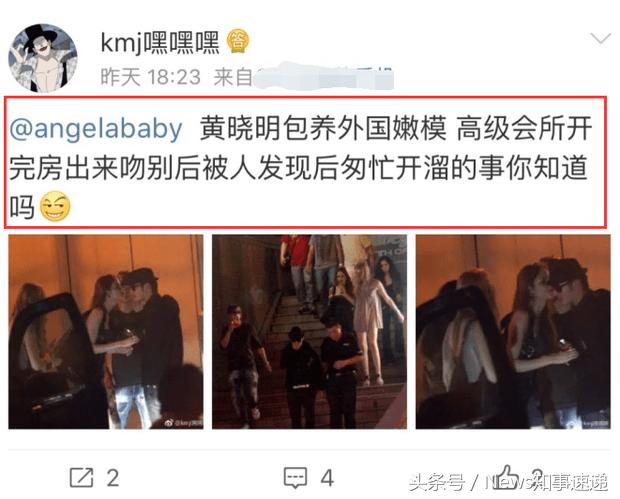The height and width of the screenshot is (499, 620).
Task: Click the comment bubble icon
Action: tap(295, 478)
